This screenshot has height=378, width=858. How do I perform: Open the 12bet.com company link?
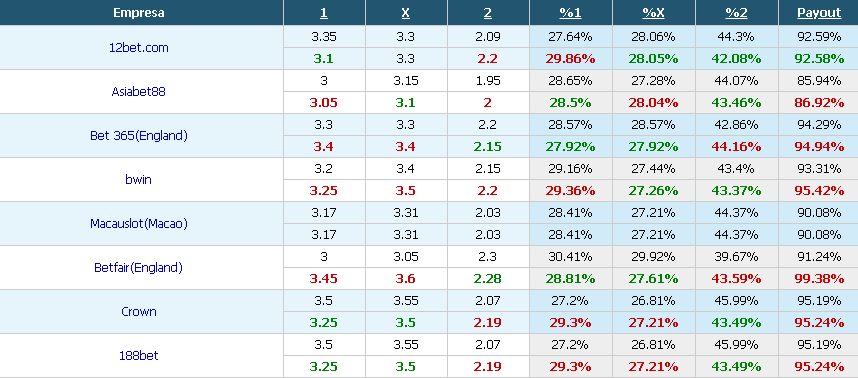138,48
